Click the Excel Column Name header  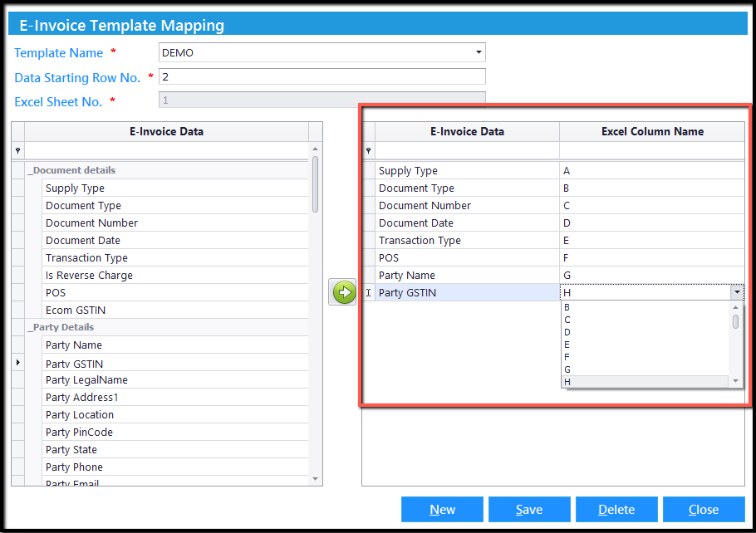click(x=652, y=131)
